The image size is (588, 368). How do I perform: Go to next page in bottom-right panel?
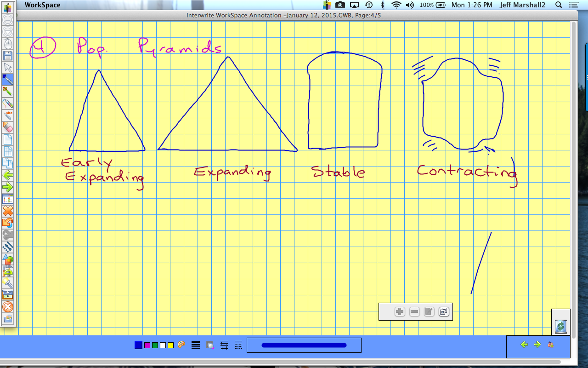coord(537,345)
